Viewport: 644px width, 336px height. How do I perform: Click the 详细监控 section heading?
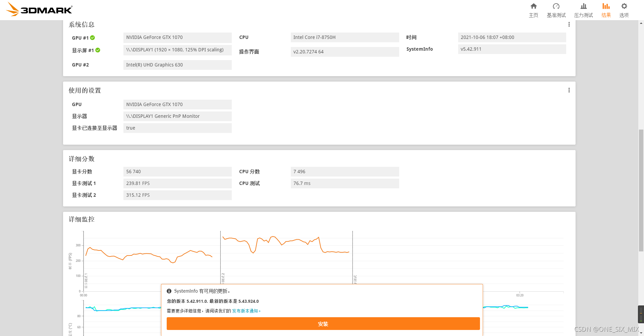82,219
